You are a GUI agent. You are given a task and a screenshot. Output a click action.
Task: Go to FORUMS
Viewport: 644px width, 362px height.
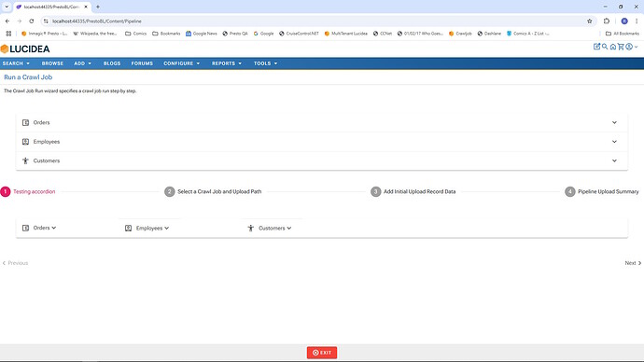(x=142, y=63)
